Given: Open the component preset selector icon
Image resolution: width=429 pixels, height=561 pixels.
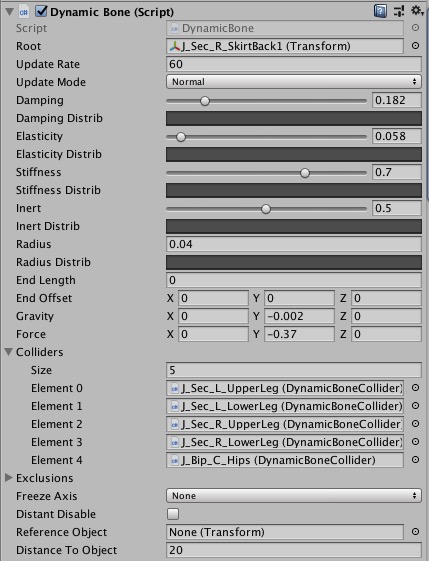Looking at the screenshot, I should point(399,11).
